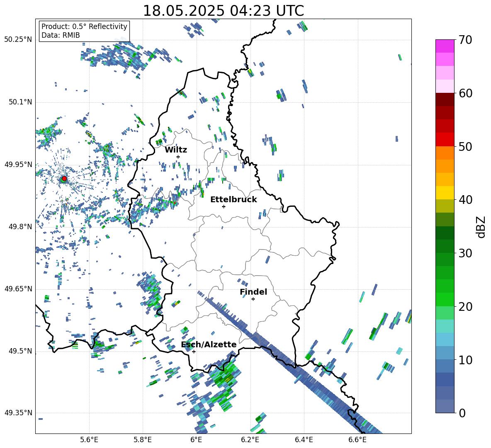The image size is (491, 448).
Task: Pick the dark red colorbar swatch below 60
Action: pos(445,99)
